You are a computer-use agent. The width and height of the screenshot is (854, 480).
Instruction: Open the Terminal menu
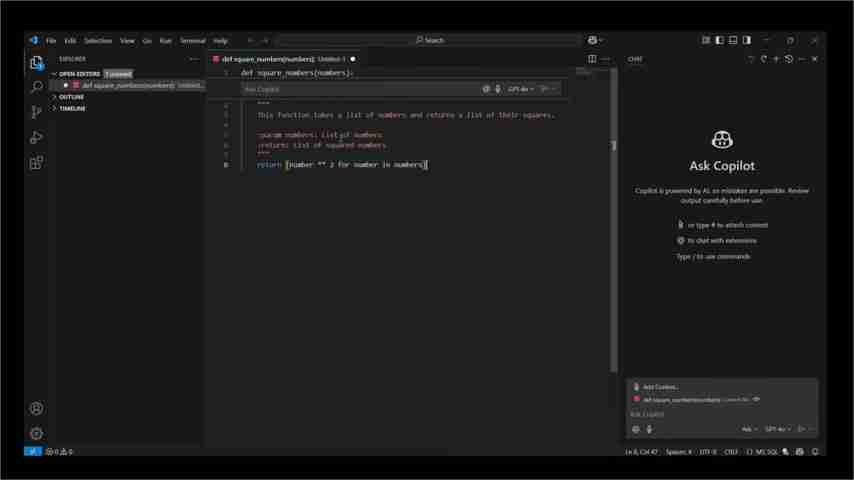click(192, 40)
